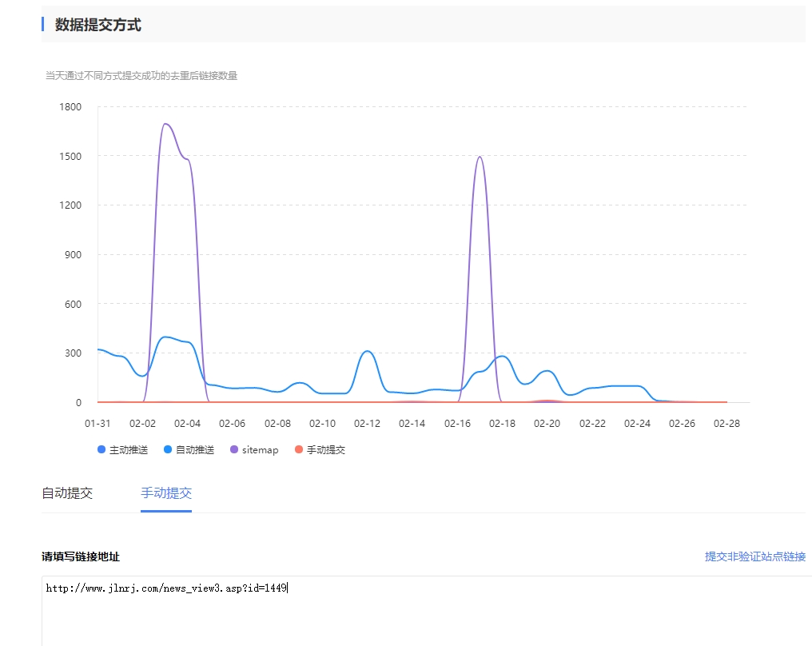Image resolution: width=812 pixels, height=646 pixels.
Task: Select the 手动提交 tab below the chart
Action: [166, 493]
